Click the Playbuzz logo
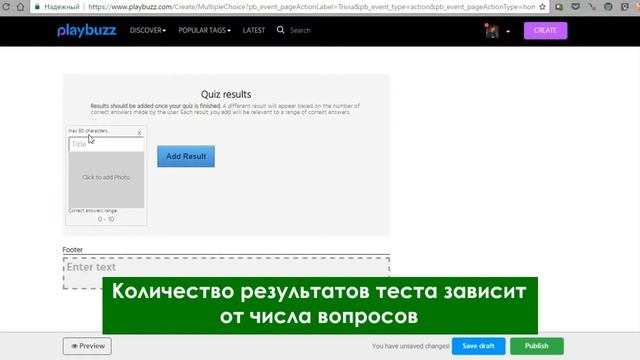 click(x=87, y=31)
